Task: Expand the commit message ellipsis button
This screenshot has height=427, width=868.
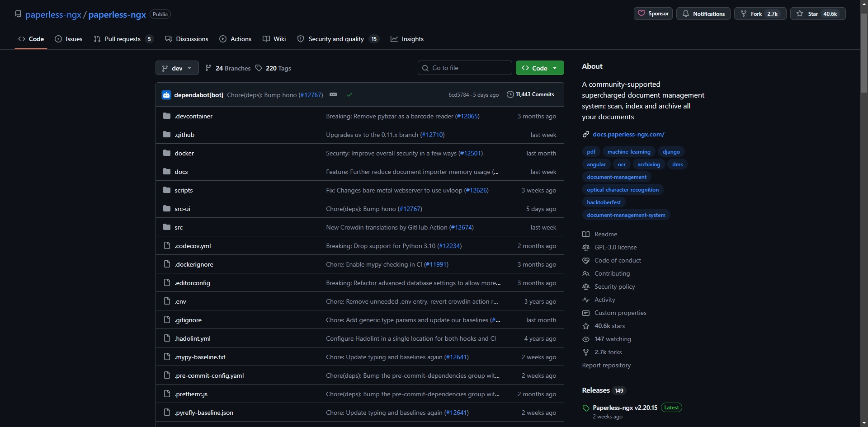Action: (333, 94)
